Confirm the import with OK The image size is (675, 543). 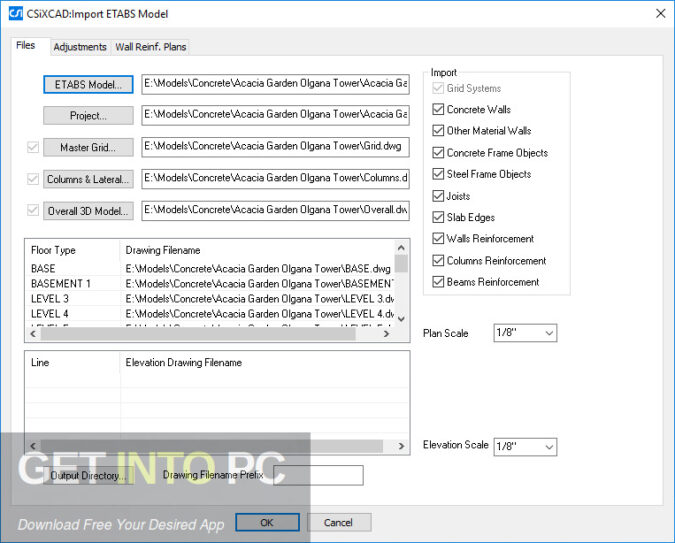[x=267, y=522]
